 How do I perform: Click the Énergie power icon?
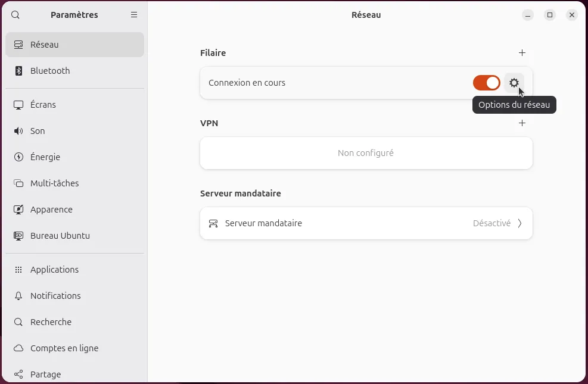click(x=18, y=157)
